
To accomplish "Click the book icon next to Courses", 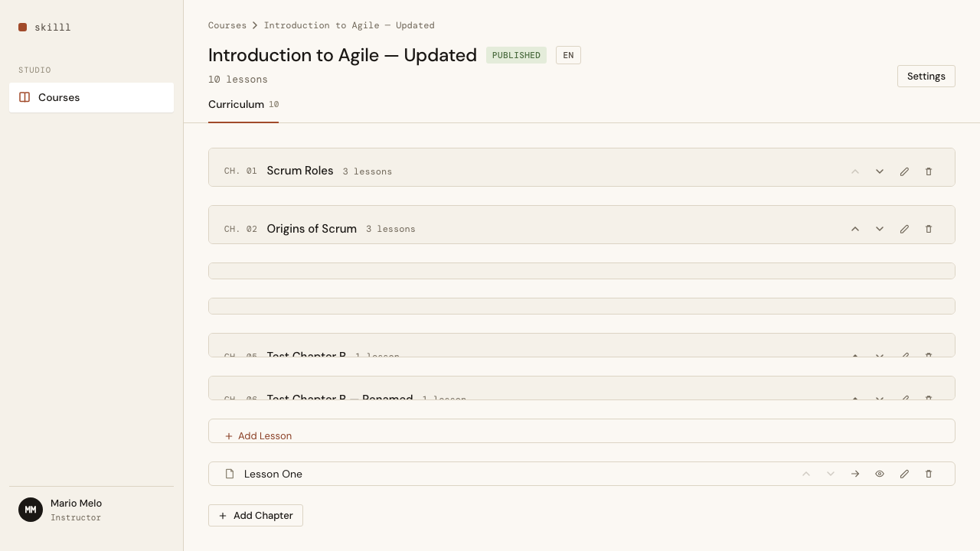I will pos(24,97).
